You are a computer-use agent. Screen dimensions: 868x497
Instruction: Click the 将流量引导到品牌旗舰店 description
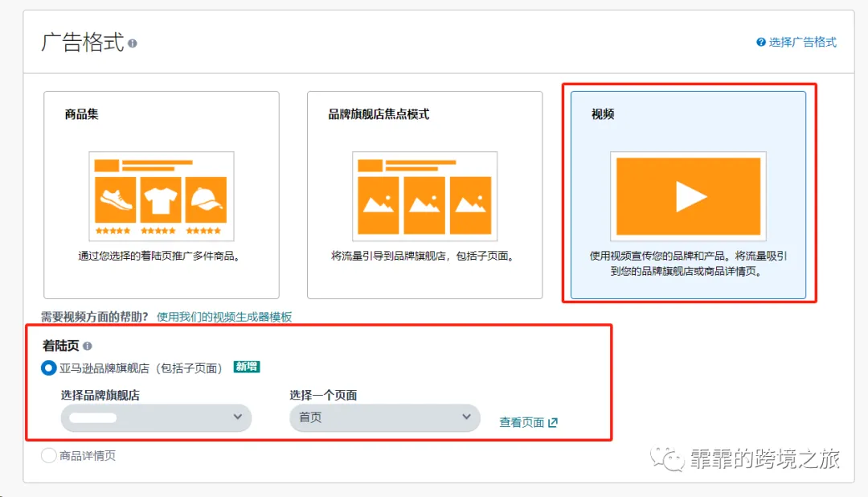[x=423, y=256]
